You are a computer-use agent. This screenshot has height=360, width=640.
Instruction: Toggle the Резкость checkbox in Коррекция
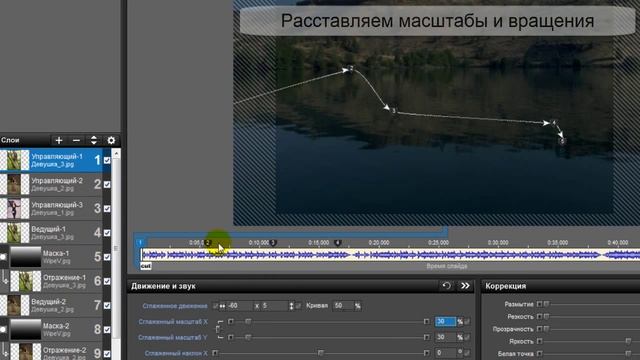(x=540, y=316)
